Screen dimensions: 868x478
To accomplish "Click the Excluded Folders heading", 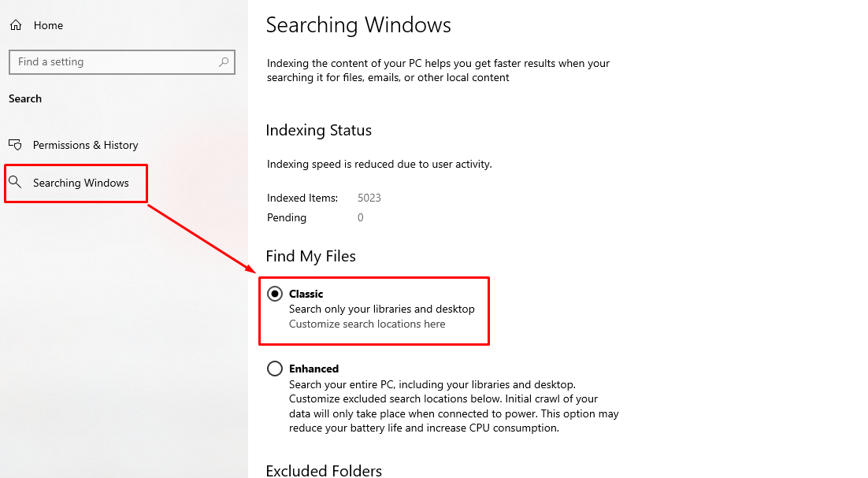I will [324, 470].
